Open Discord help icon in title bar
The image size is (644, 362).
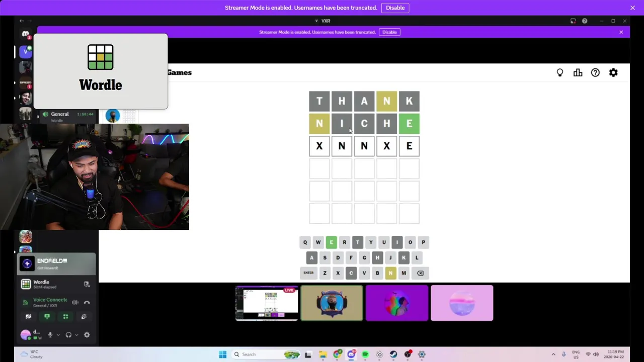click(x=585, y=21)
